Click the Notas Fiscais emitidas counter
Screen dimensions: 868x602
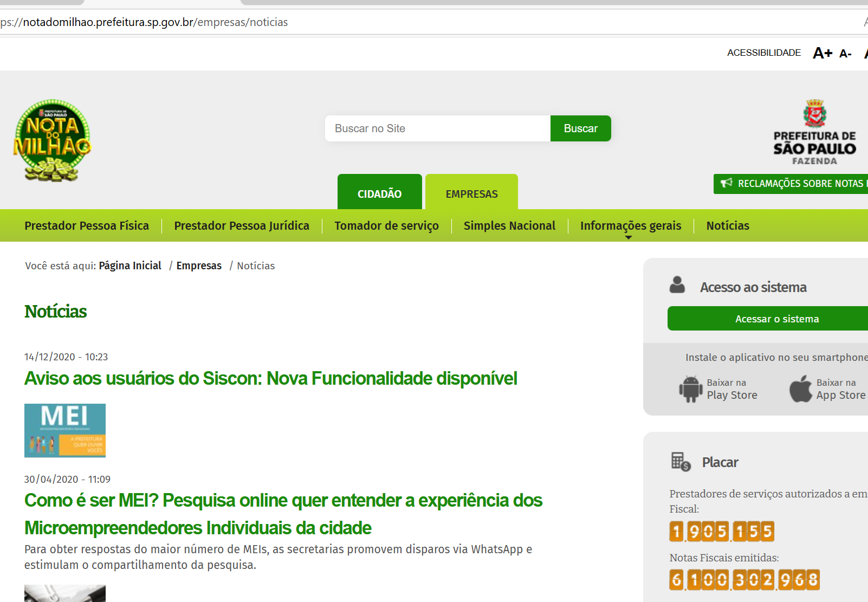[x=744, y=579]
